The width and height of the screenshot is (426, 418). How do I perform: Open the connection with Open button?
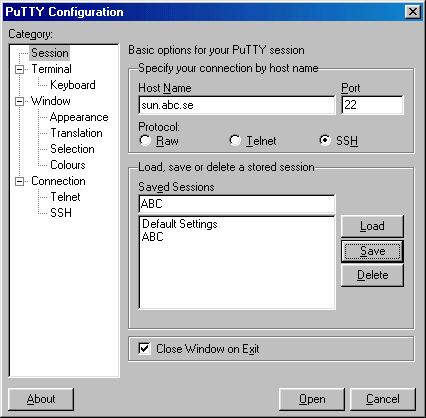[x=312, y=399]
